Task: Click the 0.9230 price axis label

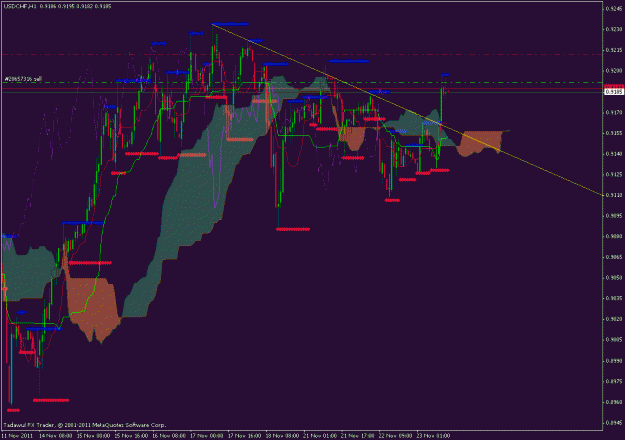Action: 614,29
